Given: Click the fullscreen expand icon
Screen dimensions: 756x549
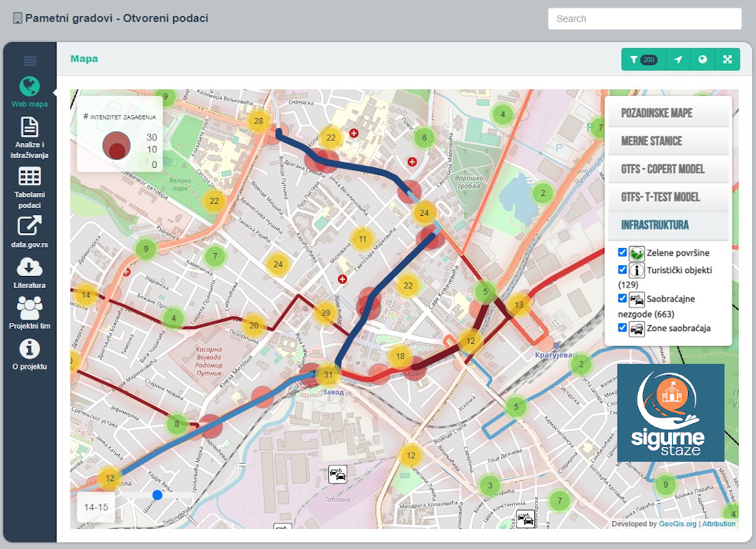Looking at the screenshot, I should tap(727, 59).
